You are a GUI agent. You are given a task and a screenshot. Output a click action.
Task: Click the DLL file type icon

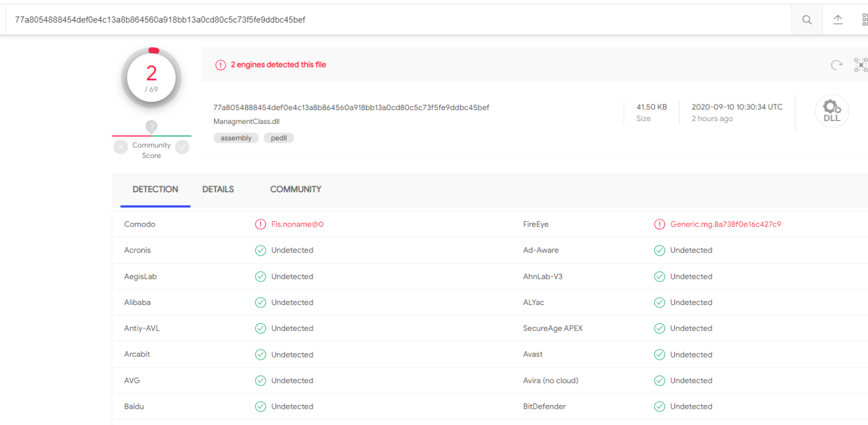point(832,111)
